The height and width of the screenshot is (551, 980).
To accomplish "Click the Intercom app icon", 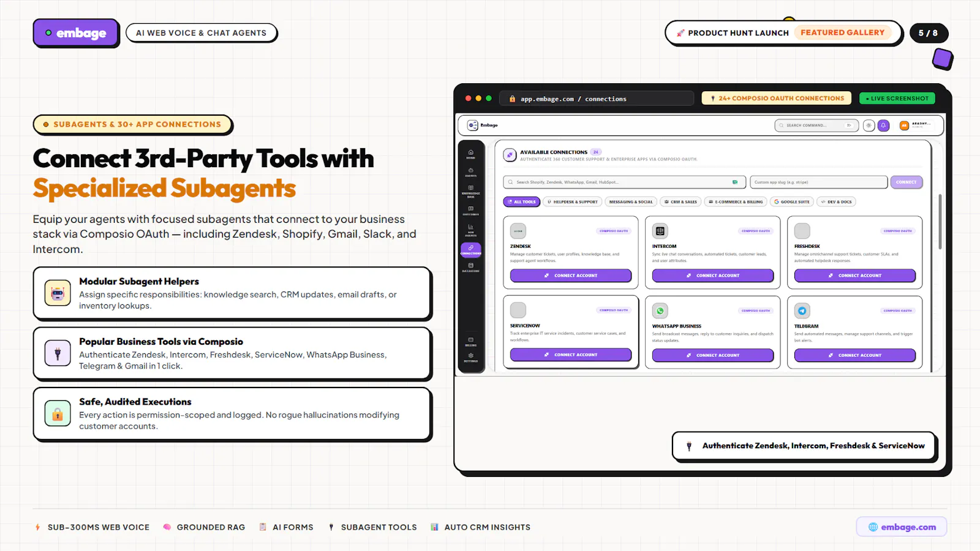I will click(x=660, y=231).
